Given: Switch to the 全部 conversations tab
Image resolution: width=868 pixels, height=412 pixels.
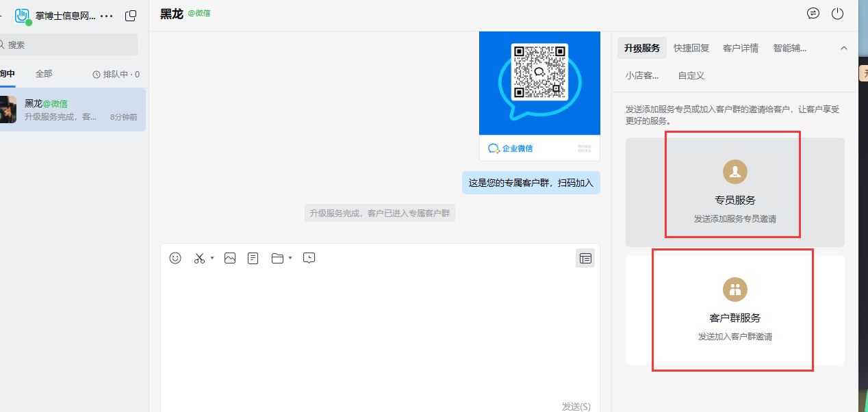Looking at the screenshot, I should [x=44, y=74].
